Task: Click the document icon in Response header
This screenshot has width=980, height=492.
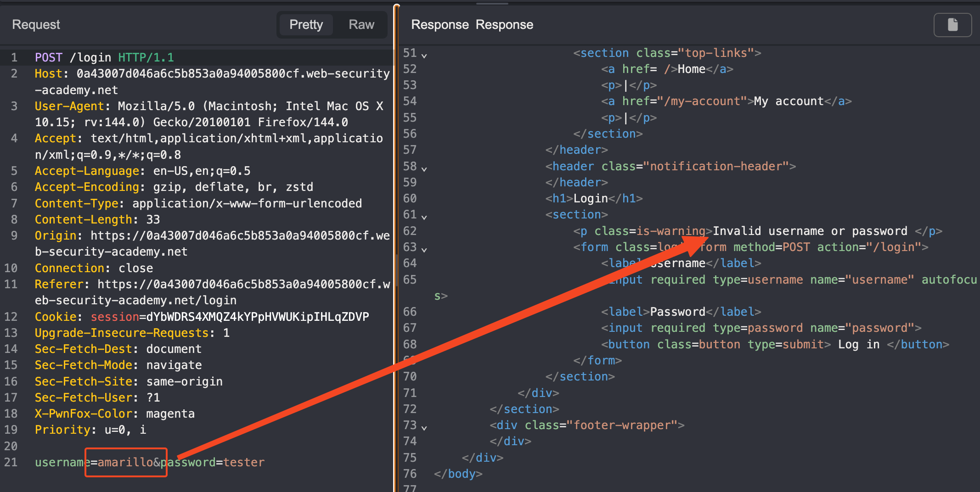Action: click(952, 25)
